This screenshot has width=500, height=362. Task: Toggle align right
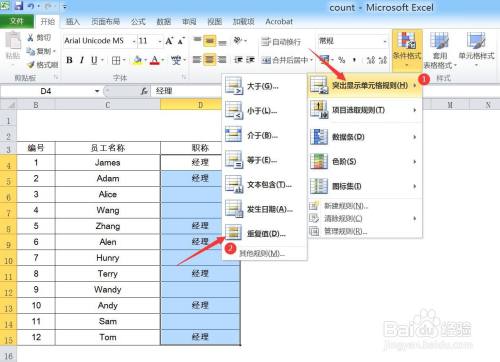[x=222, y=60]
